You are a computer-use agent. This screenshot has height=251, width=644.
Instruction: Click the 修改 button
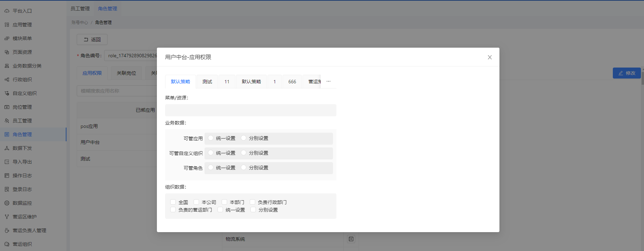(x=627, y=73)
